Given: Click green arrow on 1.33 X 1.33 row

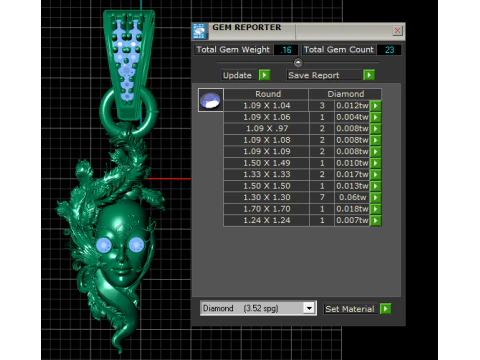Looking at the screenshot, I should [x=376, y=175].
